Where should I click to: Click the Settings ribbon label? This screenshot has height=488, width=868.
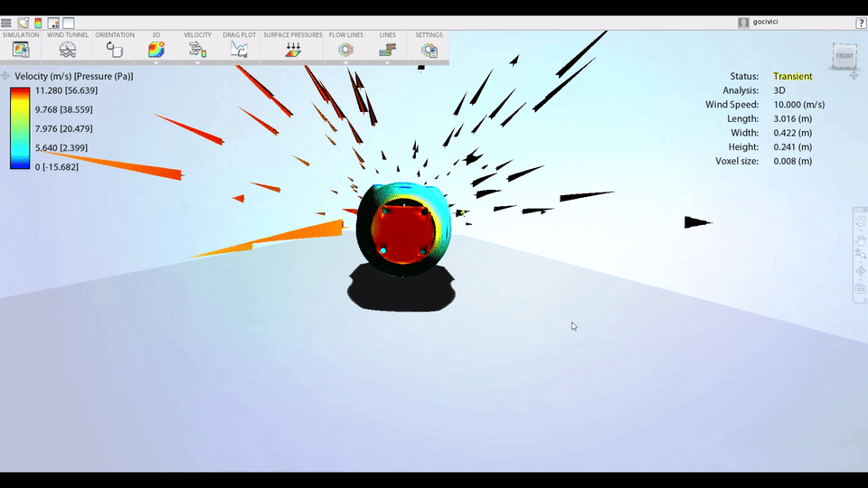click(x=429, y=35)
